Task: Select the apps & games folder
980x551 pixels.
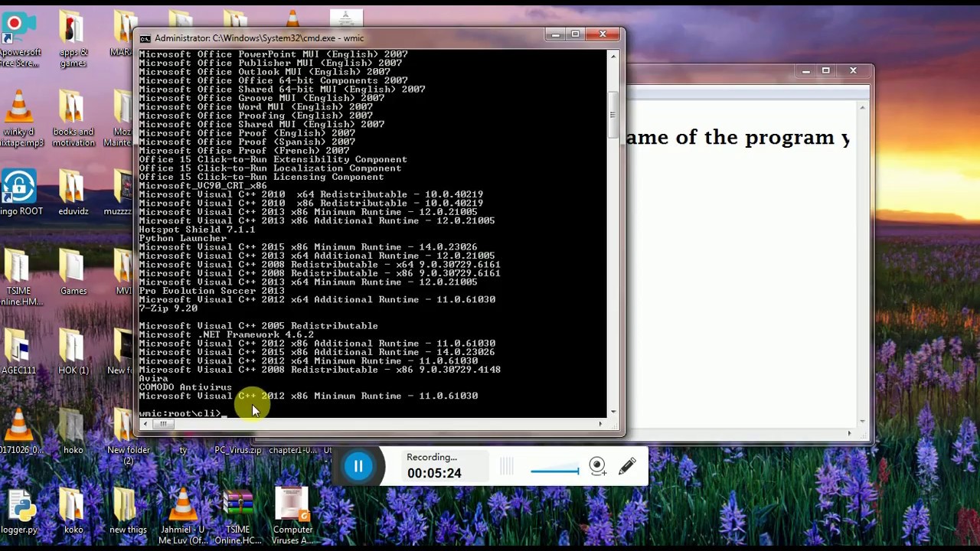Action: click(73, 40)
